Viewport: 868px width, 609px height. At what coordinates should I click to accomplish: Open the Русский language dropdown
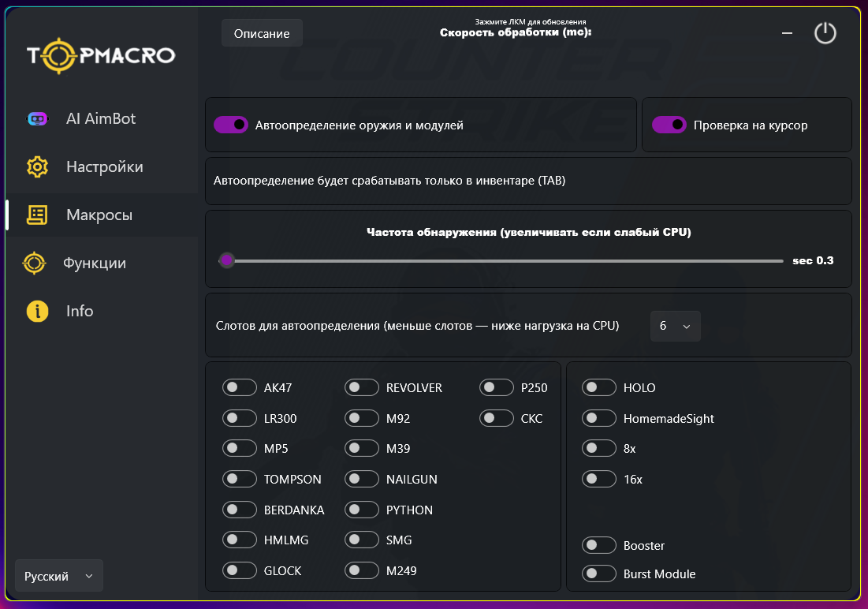click(59, 576)
